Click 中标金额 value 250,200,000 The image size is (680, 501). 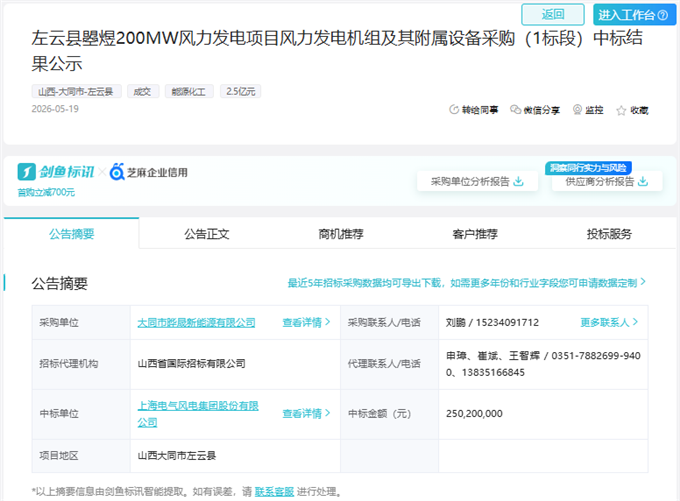(x=474, y=413)
